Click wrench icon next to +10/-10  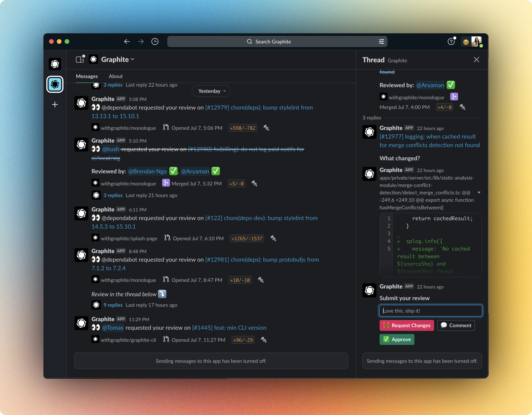coord(261,280)
